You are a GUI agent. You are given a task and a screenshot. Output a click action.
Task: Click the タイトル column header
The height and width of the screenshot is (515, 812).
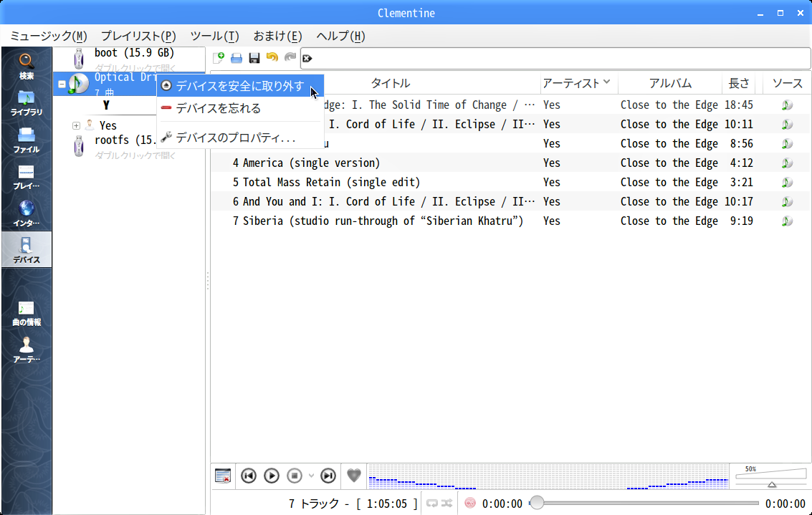click(x=391, y=83)
